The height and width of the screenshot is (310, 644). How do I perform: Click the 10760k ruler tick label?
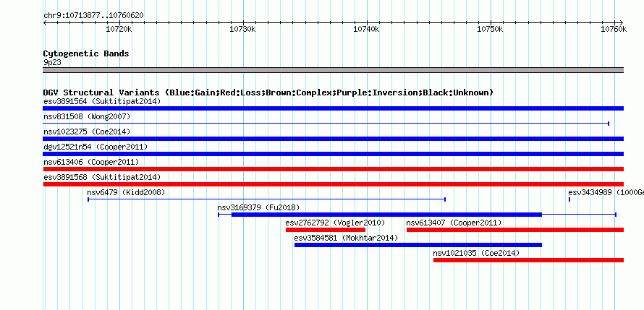coord(614,29)
